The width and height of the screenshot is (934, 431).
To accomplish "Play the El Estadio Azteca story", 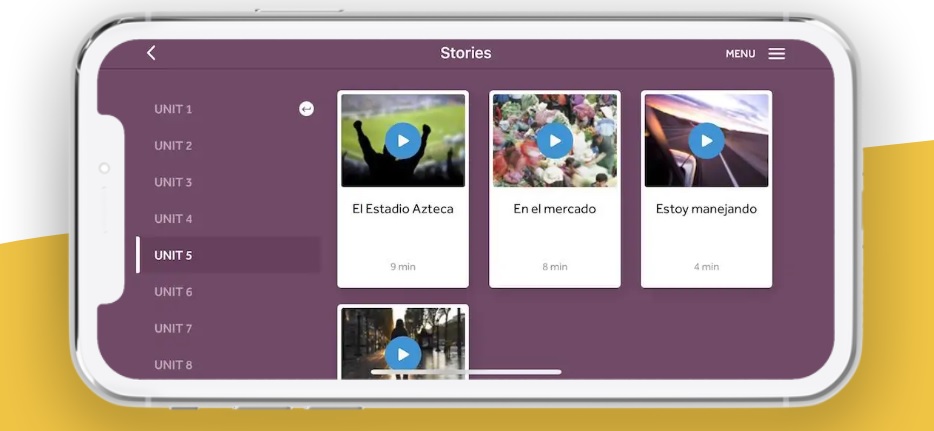I will (403, 141).
